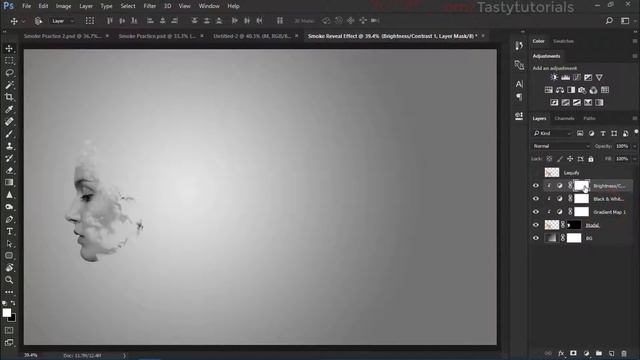Hide the Brightness/Contrast layer
Viewport: 640px width, 360px height.
tap(536, 186)
